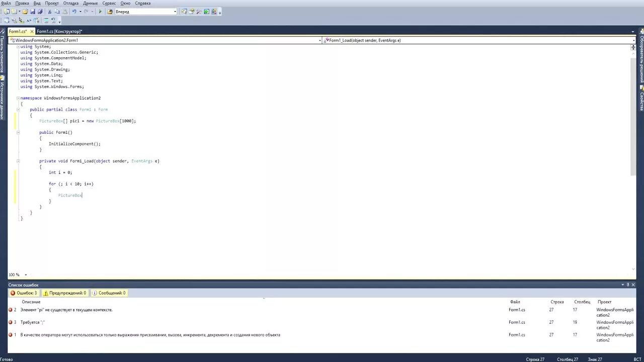Toggle the Ошибок: 3 errors filter
The width and height of the screenshot is (644, 362).
(x=23, y=293)
